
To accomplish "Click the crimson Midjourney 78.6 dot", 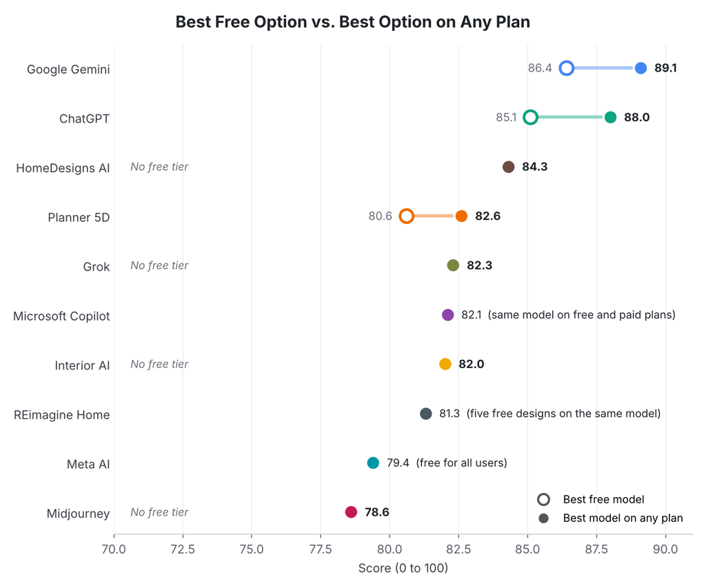I will pyautogui.click(x=351, y=512).
